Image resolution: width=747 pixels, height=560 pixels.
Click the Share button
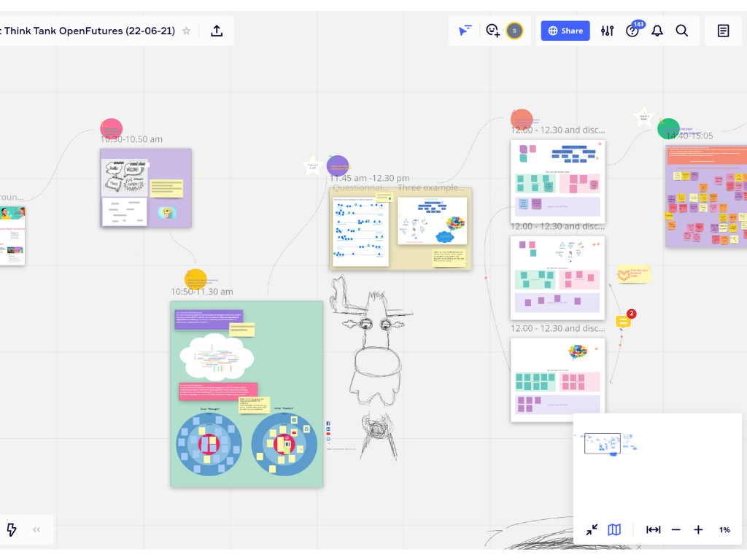(565, 31)
